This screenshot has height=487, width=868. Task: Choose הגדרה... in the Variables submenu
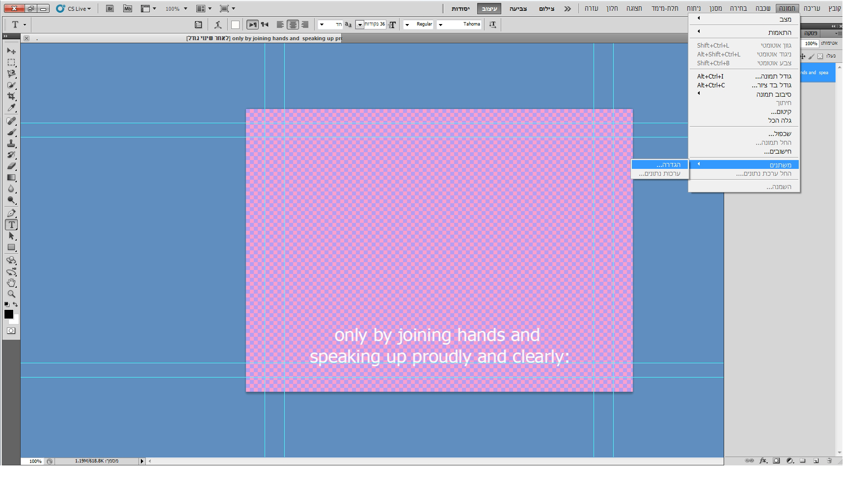click(659, 165)
